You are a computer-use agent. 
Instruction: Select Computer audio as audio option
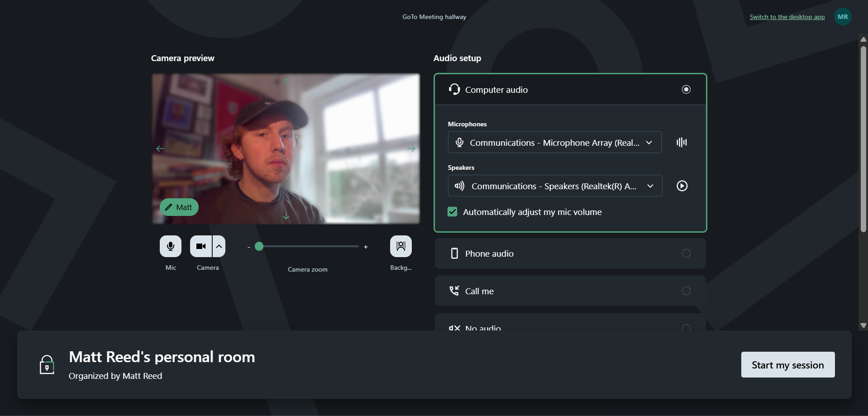(x=686, y=89)
